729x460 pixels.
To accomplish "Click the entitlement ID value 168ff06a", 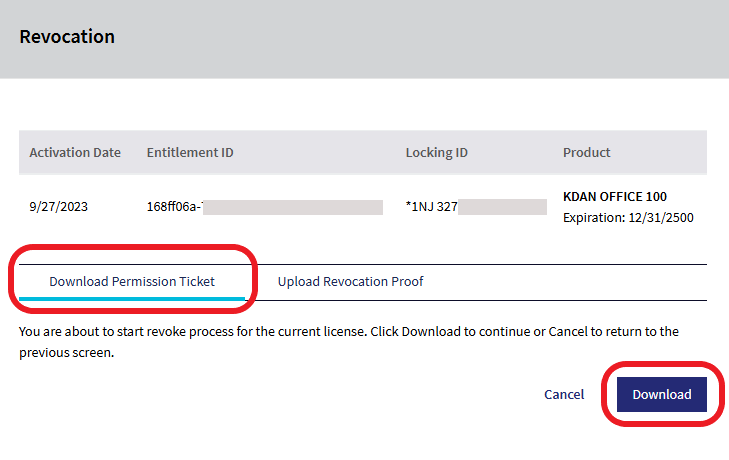I will (x=174, y=207).
